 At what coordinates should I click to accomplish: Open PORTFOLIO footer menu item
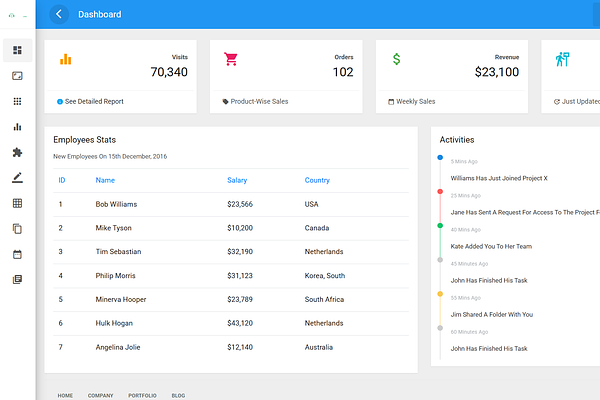tap(142, 395)
